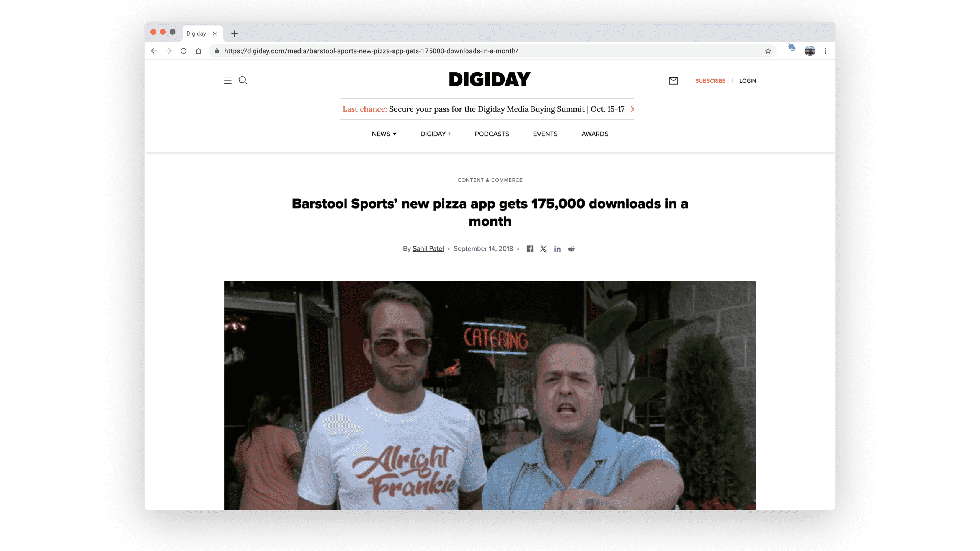Image resolution: width=980 pixels, height=551 pixels.
Task: Share article on LinkedIn
Action: pyautogui.click(x=557, y=249)
